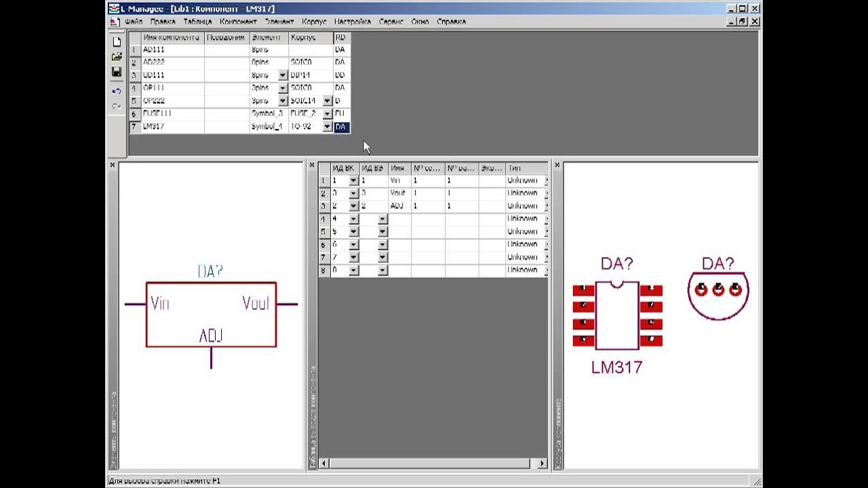The height and width of the screenshot is (488, 868).
Task: Expand the TO-92 package dropdown
Action: click(x=327, y=127)
